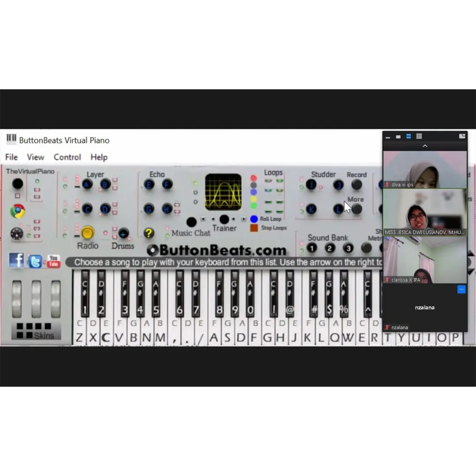Click the Layer C knob
The image size is (476, 476).
click(87, 209)
